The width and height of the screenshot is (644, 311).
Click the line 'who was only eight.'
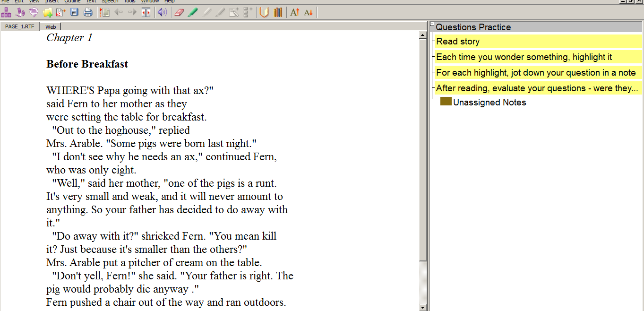(91, 170)
